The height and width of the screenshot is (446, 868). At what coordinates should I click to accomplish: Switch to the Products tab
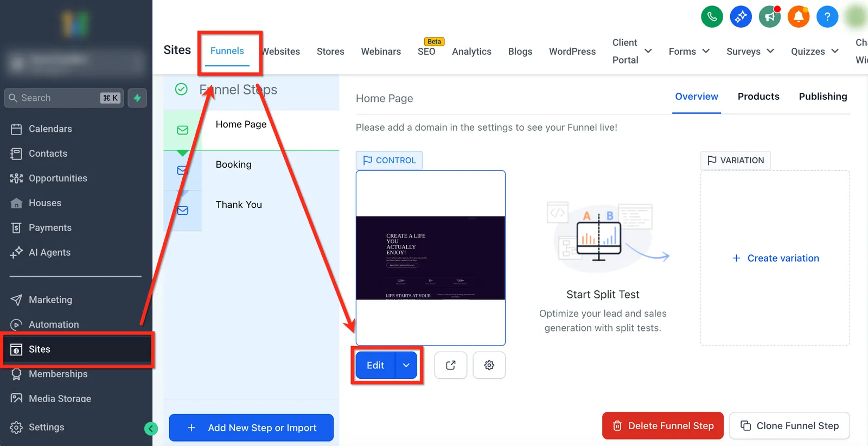pos(758,97)
